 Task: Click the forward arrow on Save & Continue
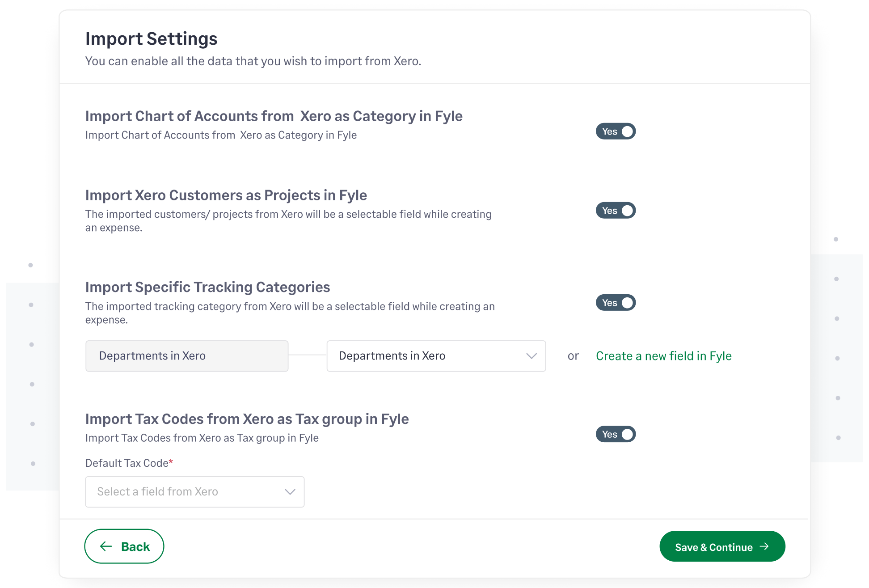(x=765, y=546)
